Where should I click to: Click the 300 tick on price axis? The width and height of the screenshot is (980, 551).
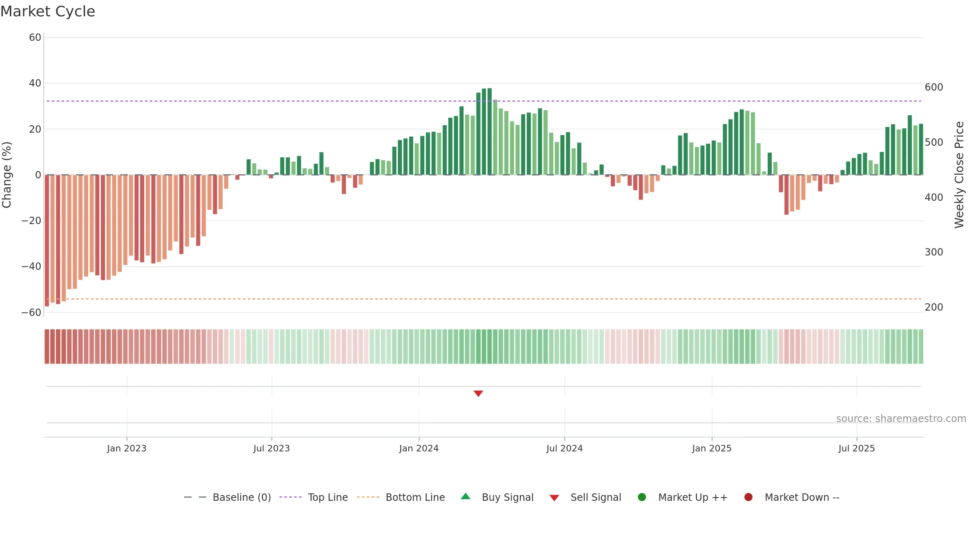(x=934, y=252)
